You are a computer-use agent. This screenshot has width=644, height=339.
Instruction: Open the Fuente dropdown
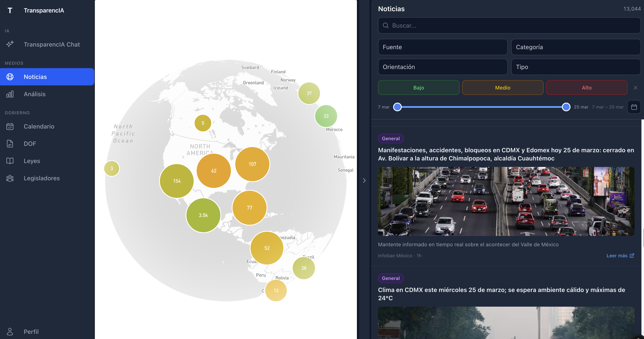tap(442, 47)
